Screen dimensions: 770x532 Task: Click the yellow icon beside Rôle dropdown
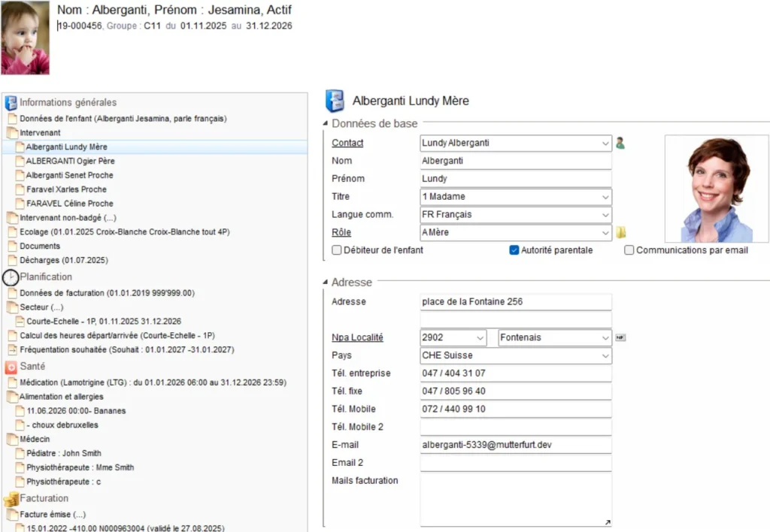[x=620, y=232]
